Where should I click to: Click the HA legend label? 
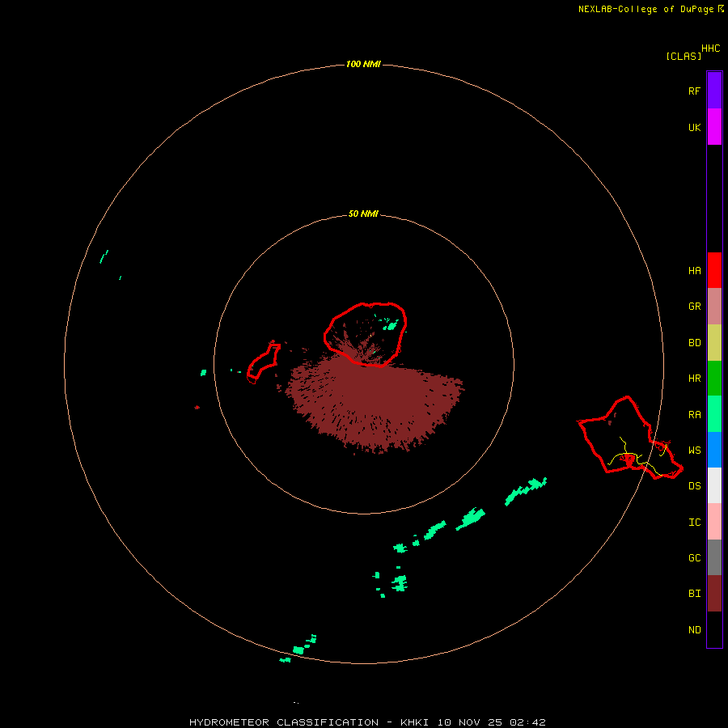click(694, 271)
